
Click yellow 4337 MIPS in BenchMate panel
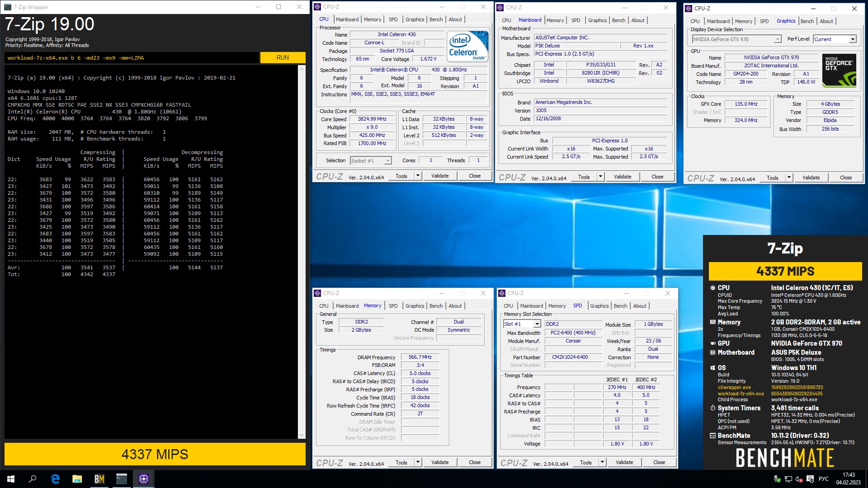coord(785,271)
